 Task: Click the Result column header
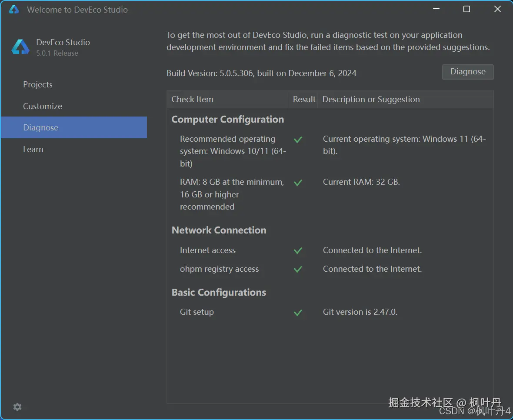pos(303,100)
